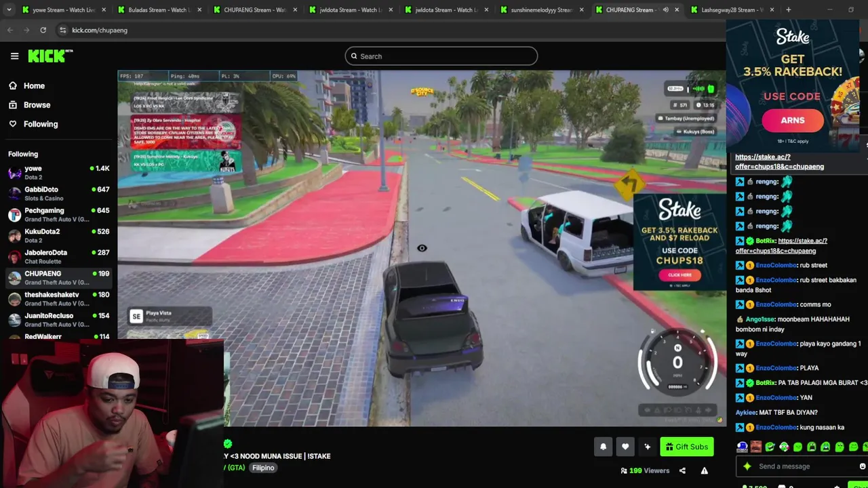The width and height of the screenshot is (868, 488).
Task: Insert the man's face emote
Action: 756,447
